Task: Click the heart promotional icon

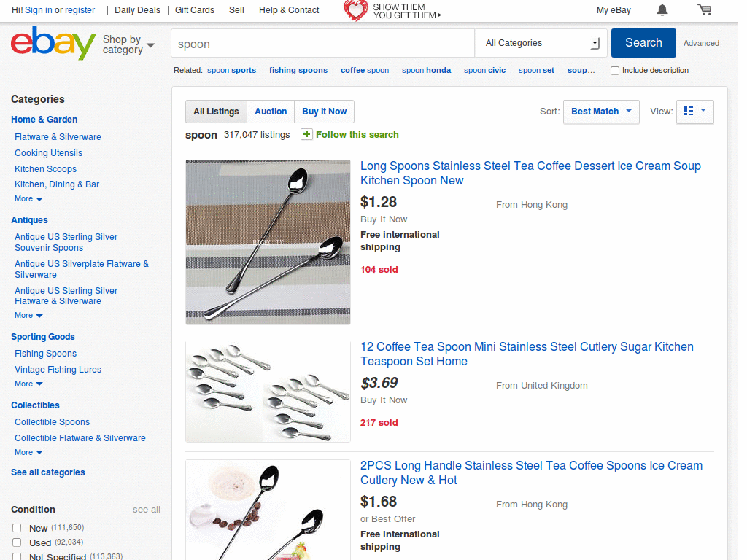Action: (355, 10)
